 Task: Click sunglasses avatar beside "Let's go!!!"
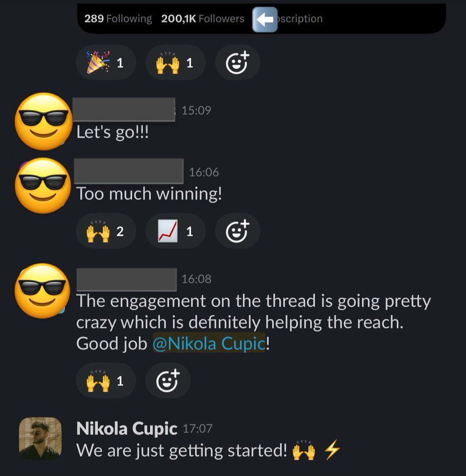pyautogui.click(x=43, y=121)
